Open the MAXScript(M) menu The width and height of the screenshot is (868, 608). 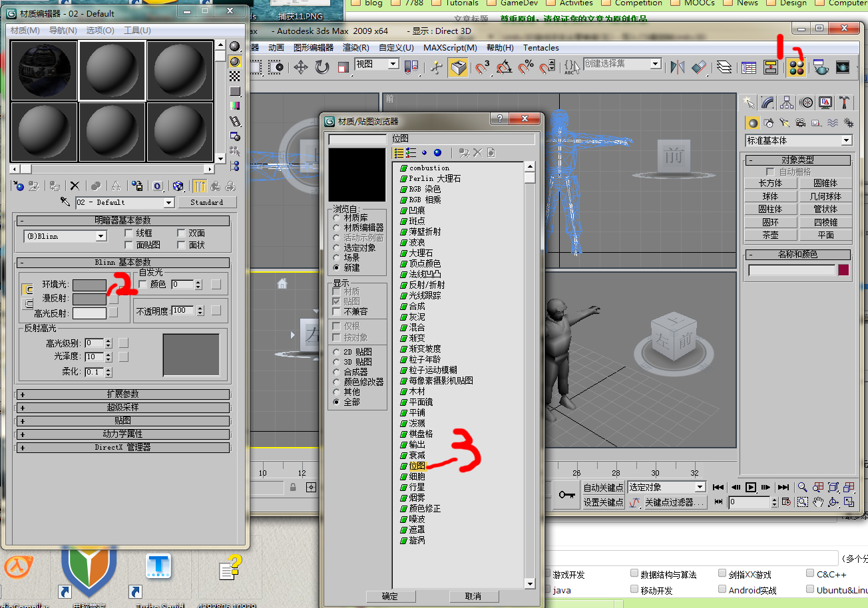[x=450, y=48]
